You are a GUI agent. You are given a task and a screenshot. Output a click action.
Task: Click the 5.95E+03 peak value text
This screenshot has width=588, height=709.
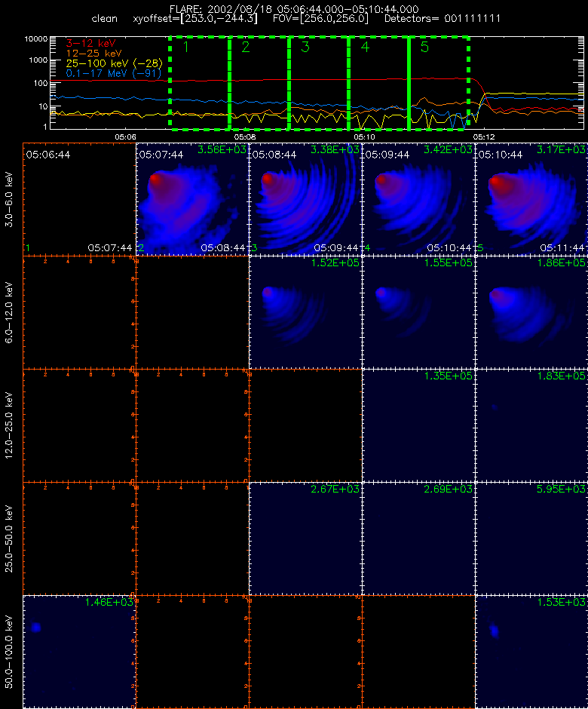[561, 490]
